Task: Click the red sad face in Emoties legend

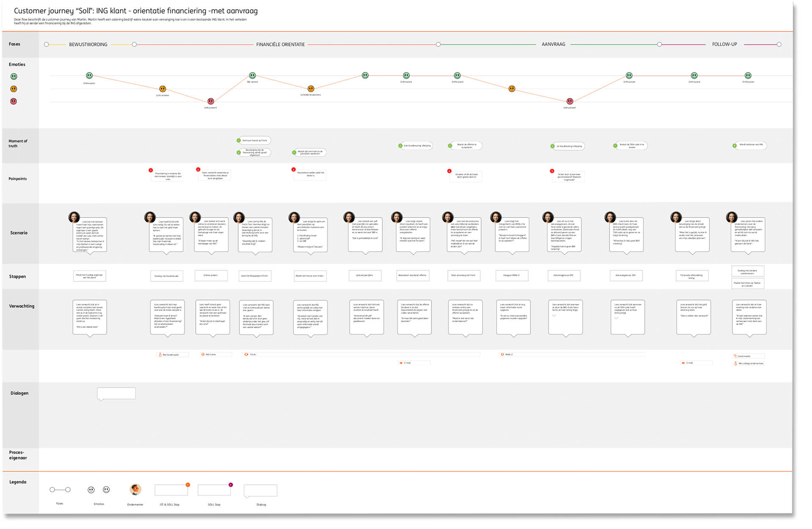Action: (x=14, y=101)
